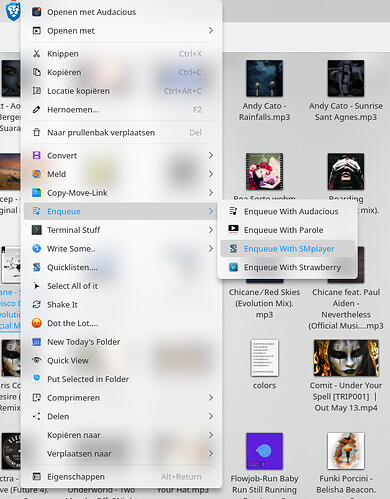Image resolution: width=390 pixels, height=499 pixels.
Task: Click the angry emoji icon for Dot the Lot
Action: click(x=37, y=323)
